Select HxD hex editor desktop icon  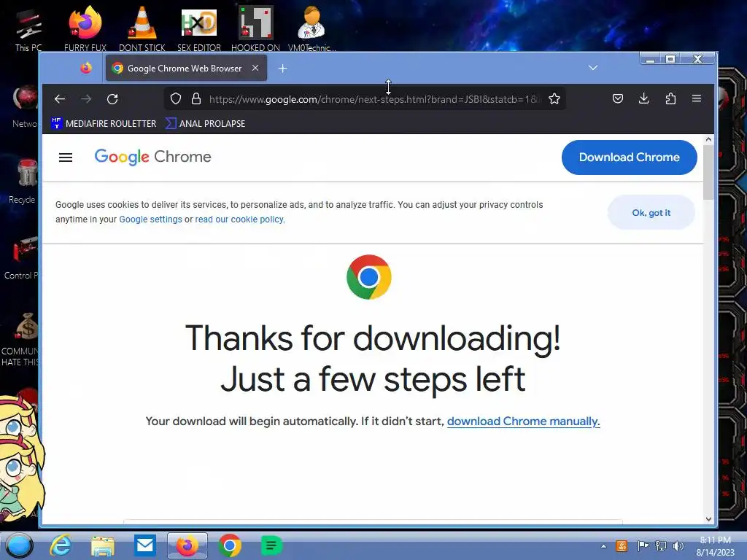[199, 29]
